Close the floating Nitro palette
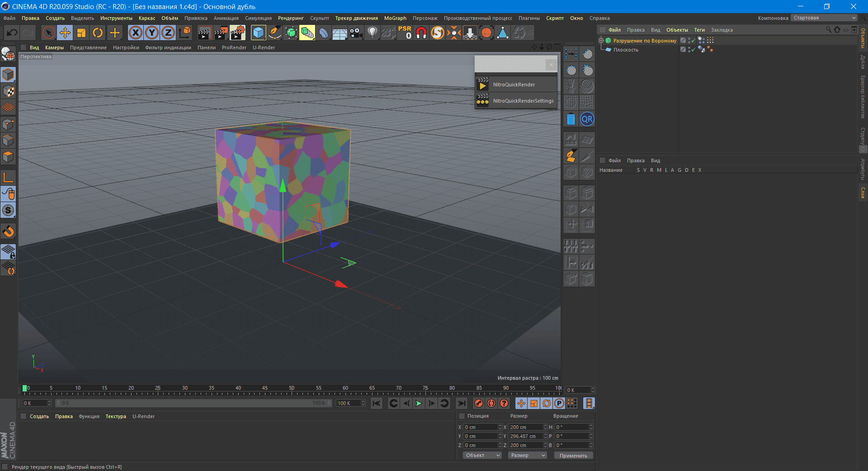Screen dimensions: 868x471 (x=551, y=65)
